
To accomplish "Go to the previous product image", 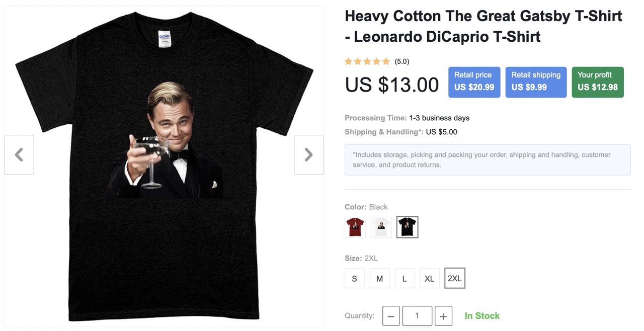I will coord(19,155).
